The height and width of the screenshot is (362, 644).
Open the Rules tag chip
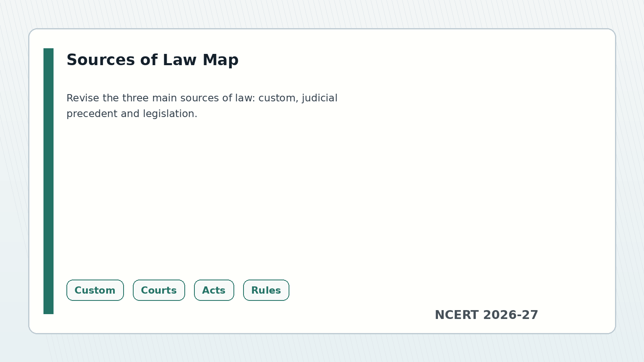coord(266,290)
